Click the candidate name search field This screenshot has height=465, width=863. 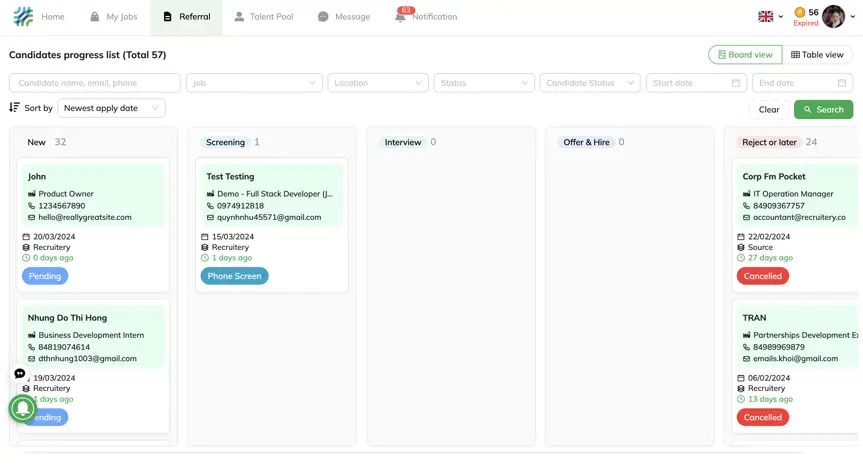tap(95, 83)
